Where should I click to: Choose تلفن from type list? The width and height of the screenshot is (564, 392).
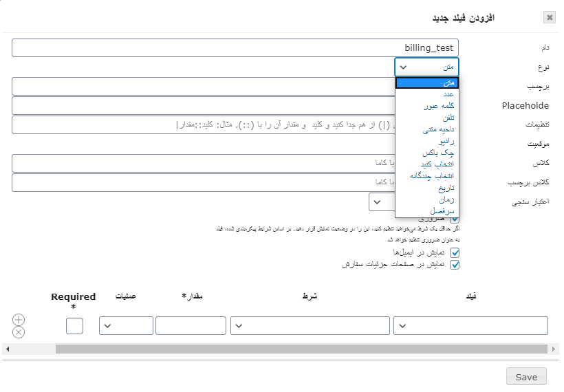(x=426, y=118)
